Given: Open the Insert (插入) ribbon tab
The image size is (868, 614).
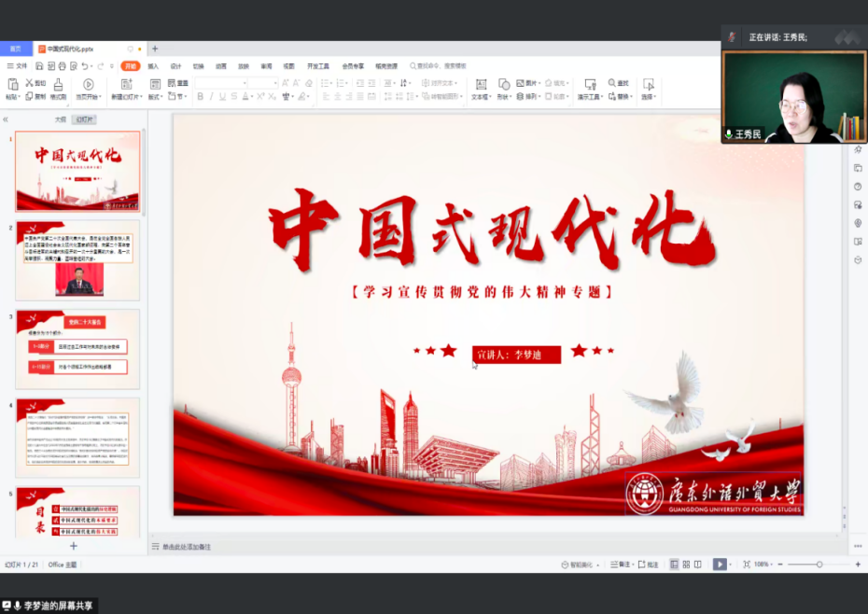Looking at the screenshot, I should (153, 66).
